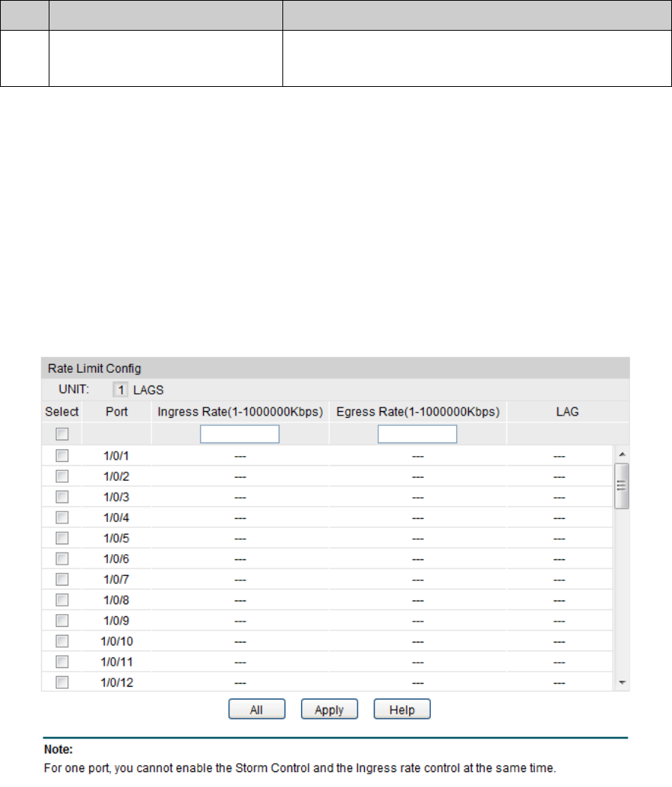Click the Rate Limit Config title
Image resolution: width=672 pixels, height=787 pixels.
[94, 368]
